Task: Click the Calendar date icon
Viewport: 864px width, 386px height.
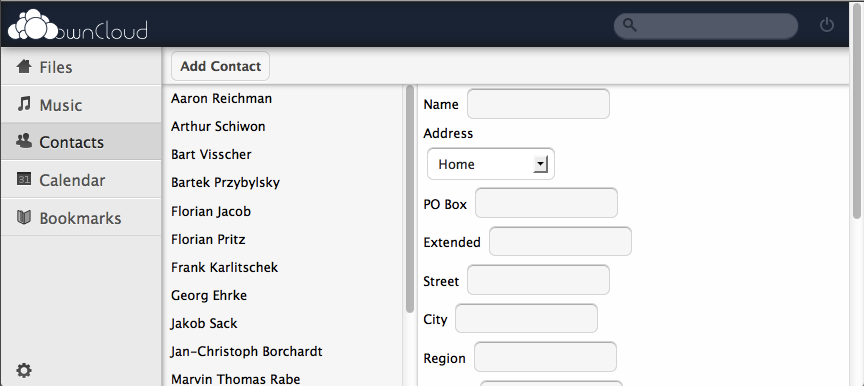Action: 24,179
